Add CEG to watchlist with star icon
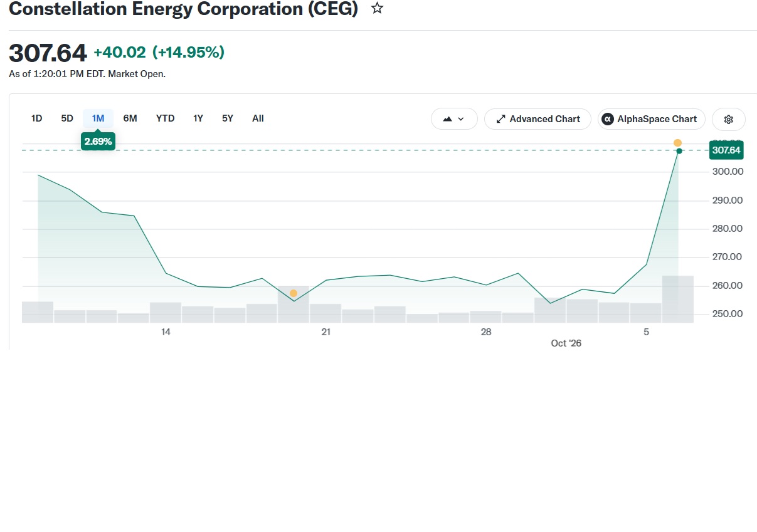 point(377,9)
